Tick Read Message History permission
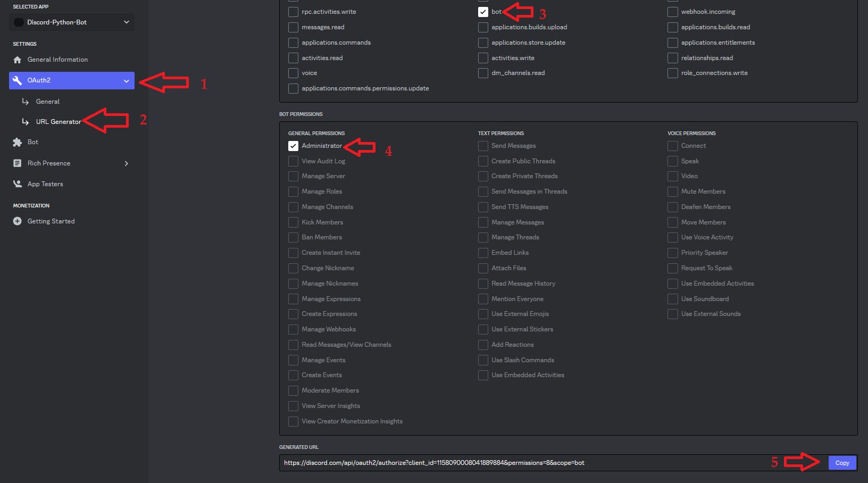The image size is (868, 483). pyautogui.click(x=483, y=284)
